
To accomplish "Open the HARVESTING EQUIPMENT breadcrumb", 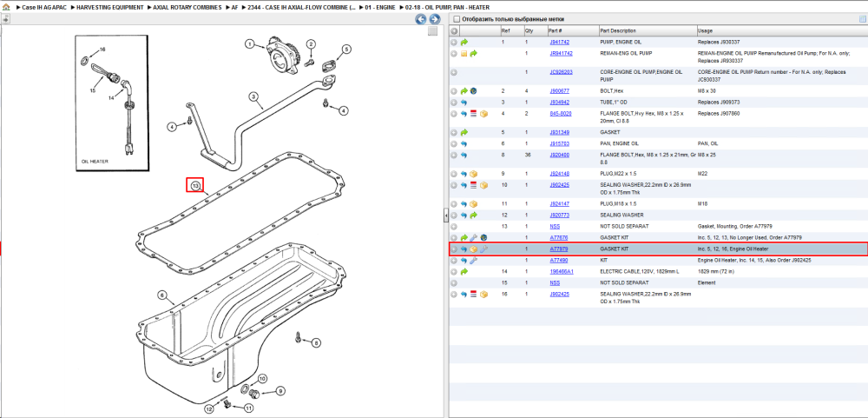I will (109, 8).
